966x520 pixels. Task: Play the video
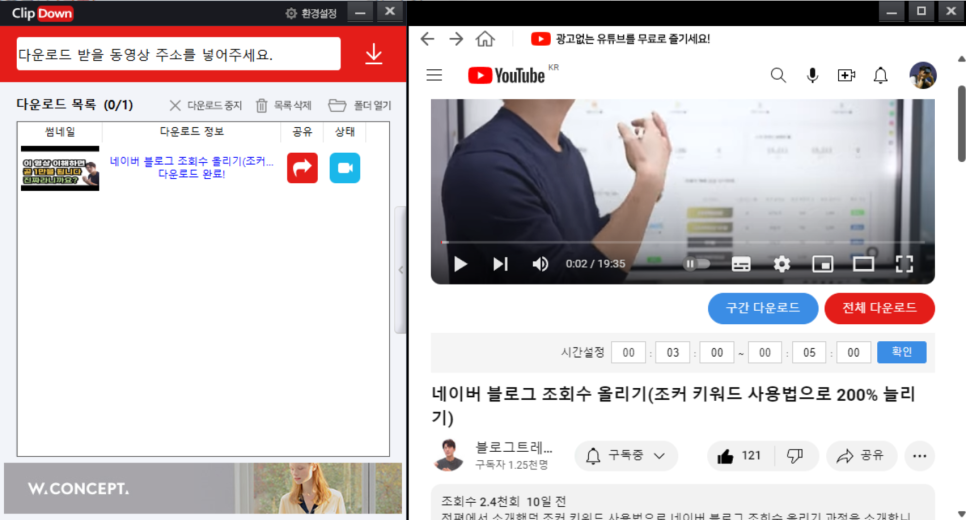[460, 264]
